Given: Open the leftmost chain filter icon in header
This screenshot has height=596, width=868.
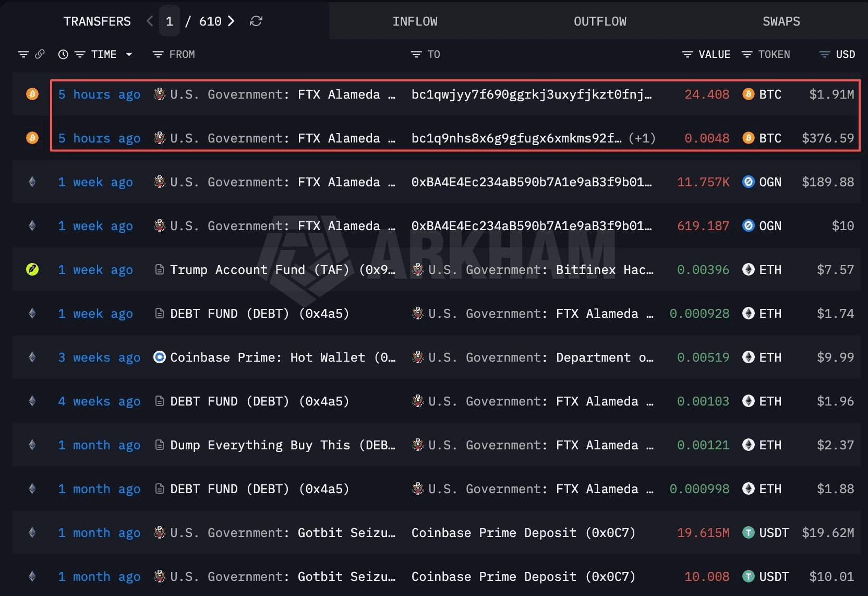Looking at the screenshot, I should [x=23, y=54].
